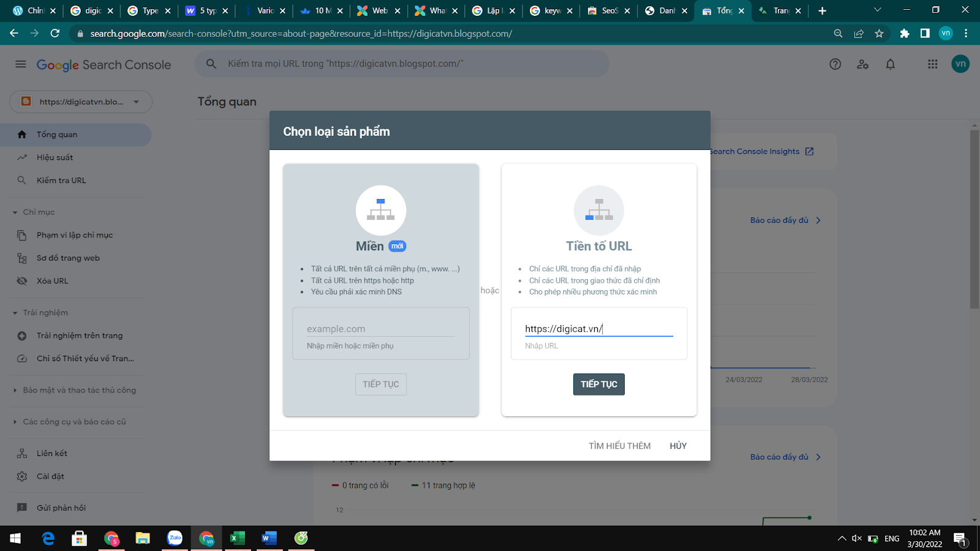Open the Users and permissions icon

coord(863,64)
